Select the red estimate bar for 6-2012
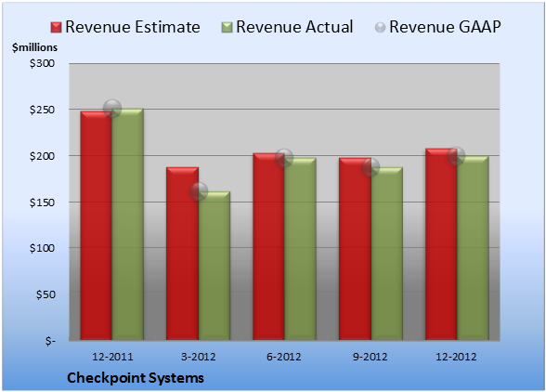 coord(269,247)
